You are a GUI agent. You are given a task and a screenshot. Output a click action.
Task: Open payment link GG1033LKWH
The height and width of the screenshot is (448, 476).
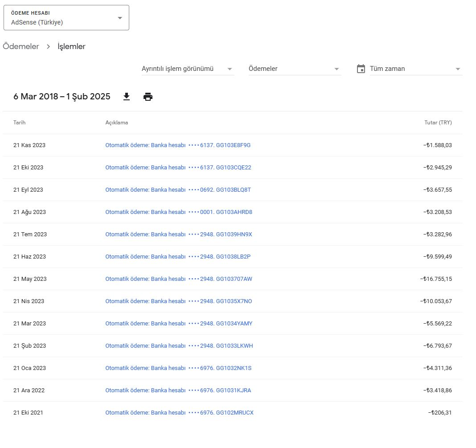pyautogui.click(x=179, y=346)
